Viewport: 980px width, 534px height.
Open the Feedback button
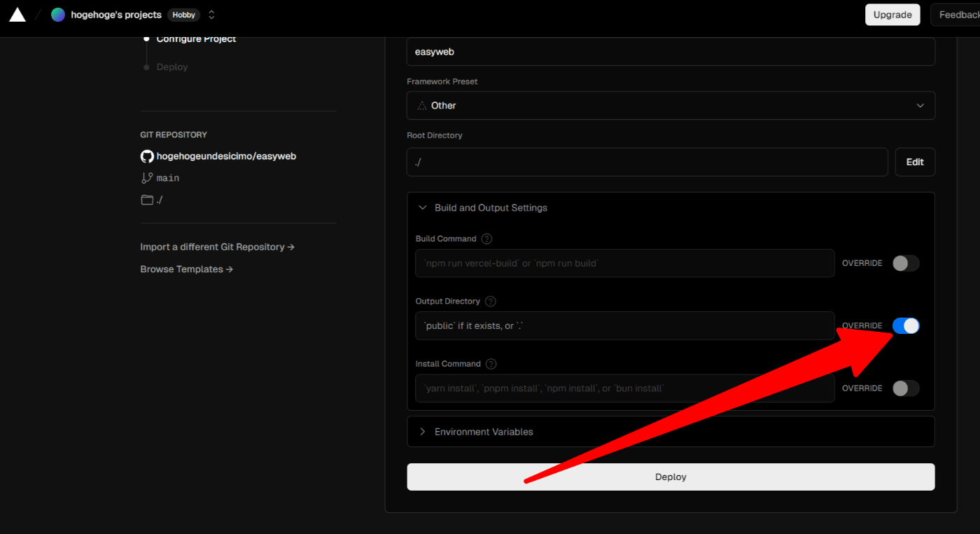pyautogui.click(x=957, y=15)
